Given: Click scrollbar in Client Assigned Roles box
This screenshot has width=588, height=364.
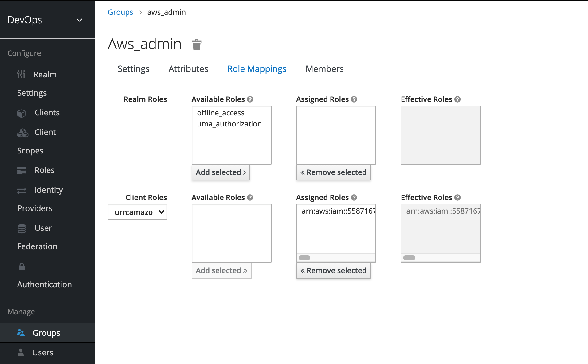Looking at the screenshot, I should pos(304,258).
